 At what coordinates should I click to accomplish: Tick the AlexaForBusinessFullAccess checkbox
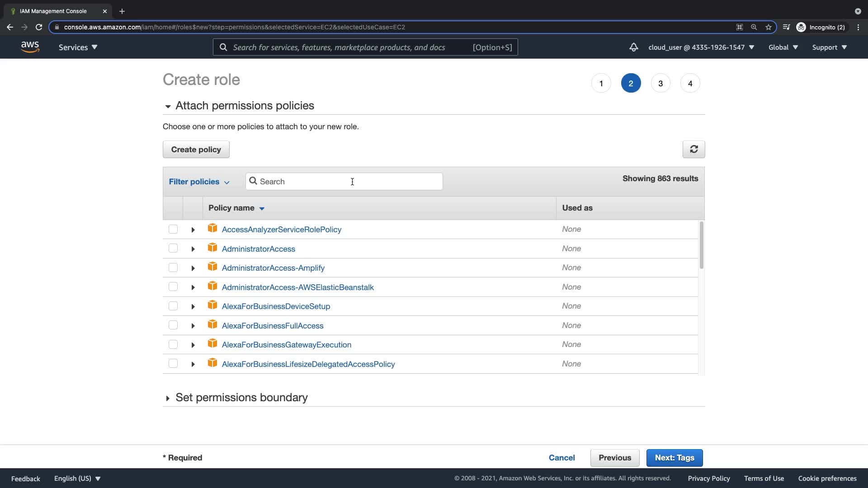[x=173, y=325]
